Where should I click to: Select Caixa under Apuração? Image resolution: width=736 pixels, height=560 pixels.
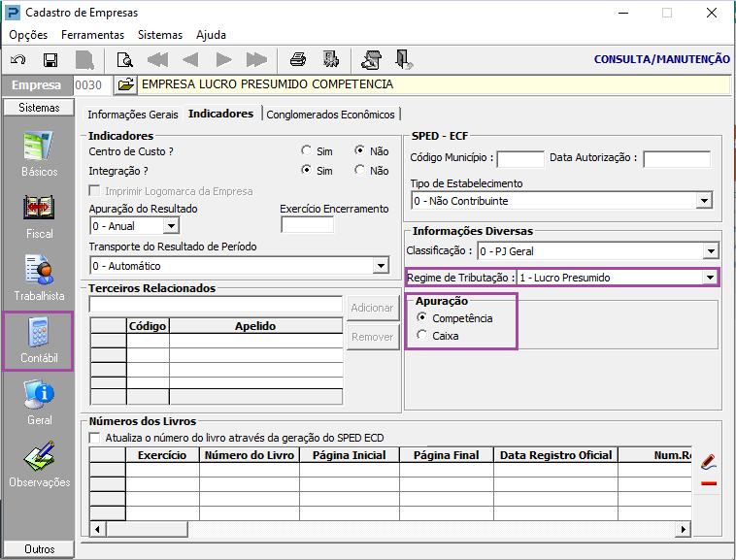[421, 335]
